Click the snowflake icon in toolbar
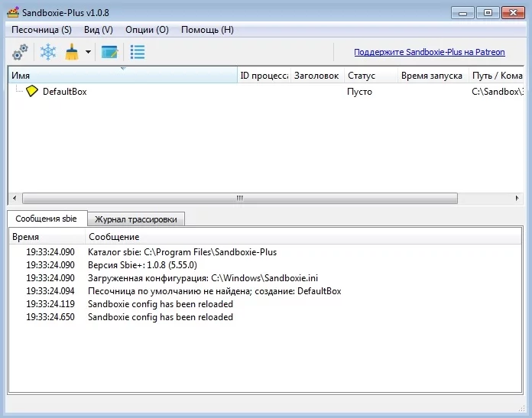This screenshot has height=418, width=532. (x=48, y=52)
